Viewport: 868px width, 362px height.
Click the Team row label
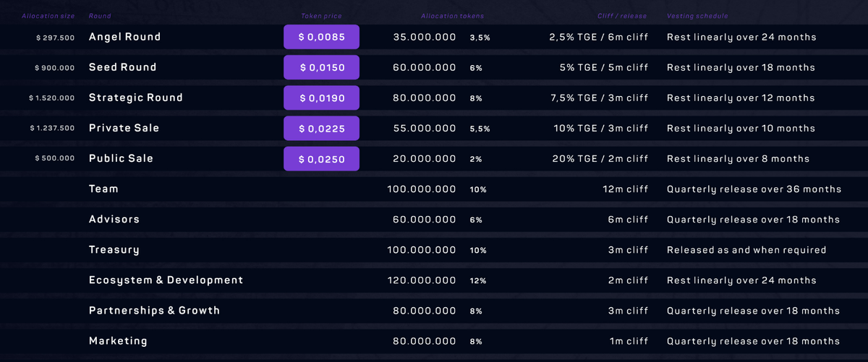click(x=103, y=189)
